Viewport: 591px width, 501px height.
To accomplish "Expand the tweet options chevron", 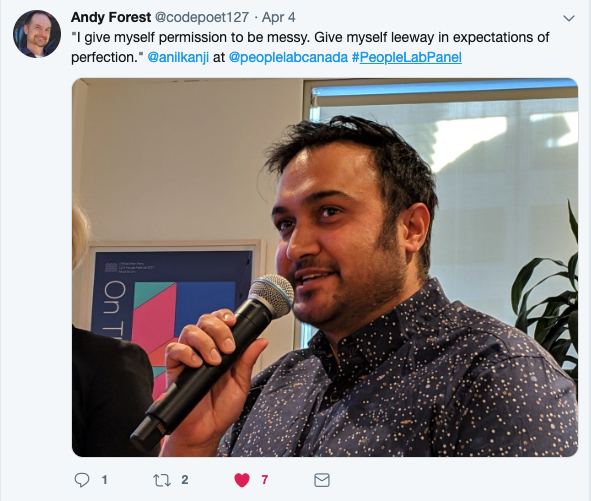I will coord(568,18).
